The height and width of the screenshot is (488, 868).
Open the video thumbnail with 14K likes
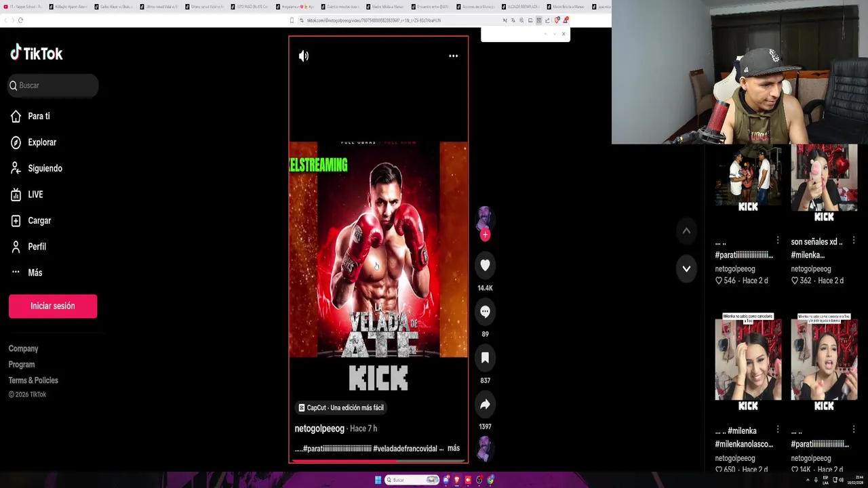click(x=824, y=363)
